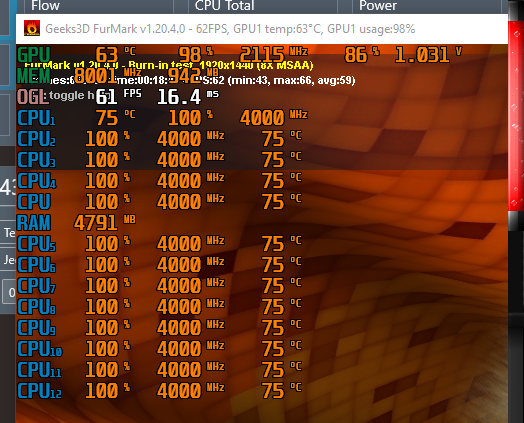Viewport: 524px width, 423px height.
Task: Click the CPU1 label
Action: (x=36, y=118)
